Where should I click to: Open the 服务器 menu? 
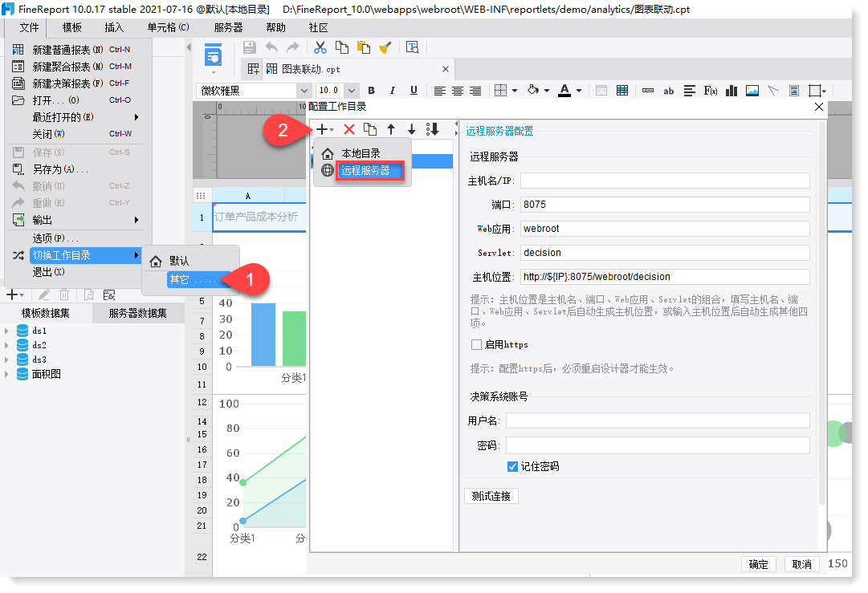pos(228,27)
